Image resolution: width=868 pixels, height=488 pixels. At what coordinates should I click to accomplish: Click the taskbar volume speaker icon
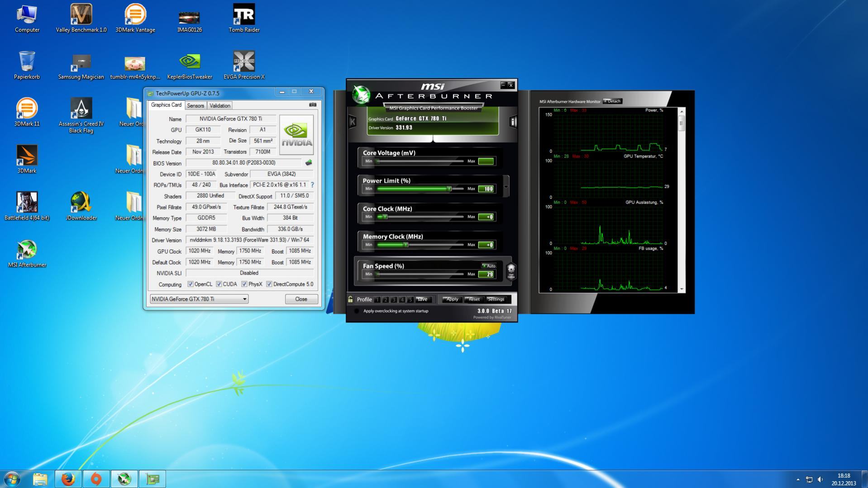click(x=820, y=479)
